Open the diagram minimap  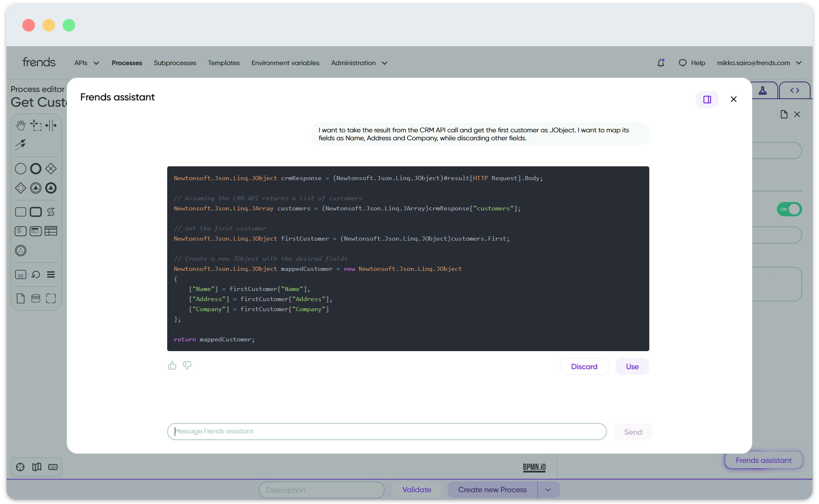point(37,467)
